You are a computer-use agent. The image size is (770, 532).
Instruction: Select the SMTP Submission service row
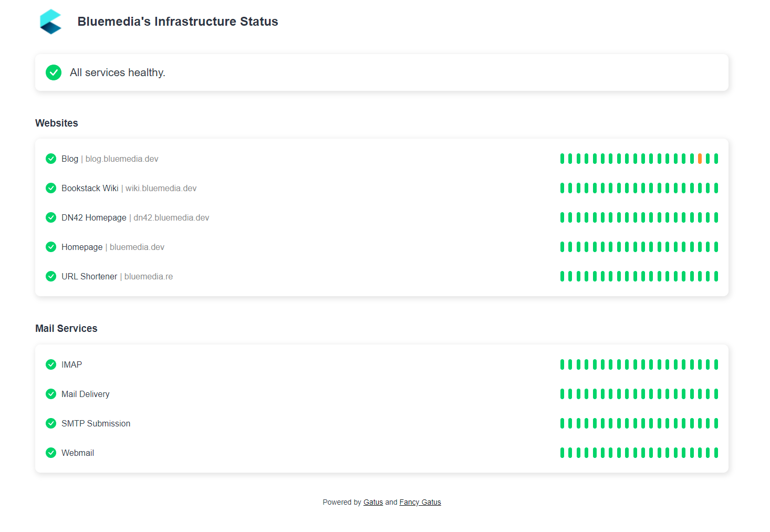[x=382, y=423]
